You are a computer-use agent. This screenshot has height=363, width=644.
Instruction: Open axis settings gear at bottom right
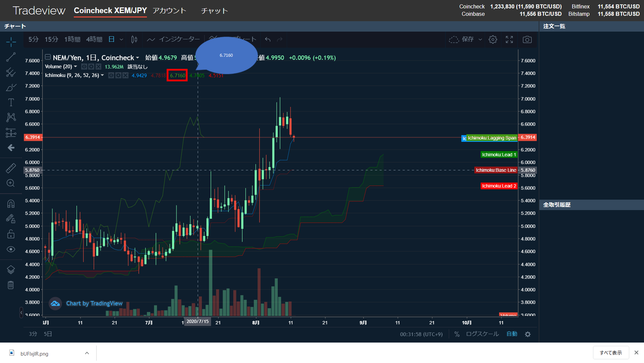point(528,334)
